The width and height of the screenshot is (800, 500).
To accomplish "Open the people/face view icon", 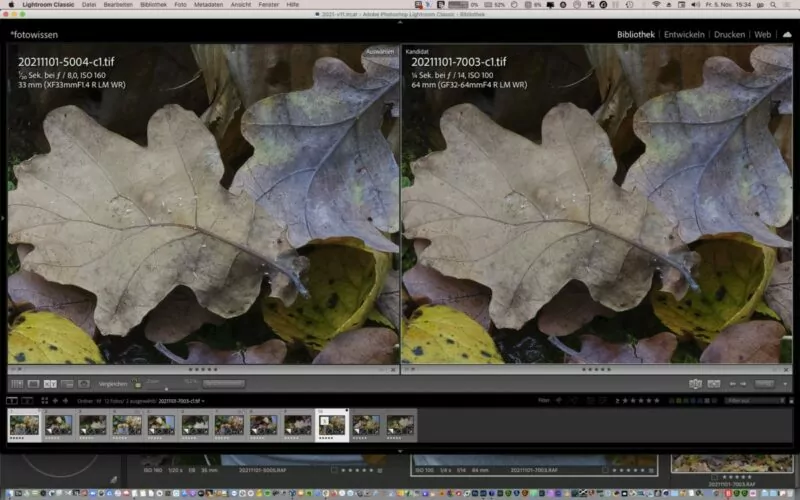I will tap(84, 384).
